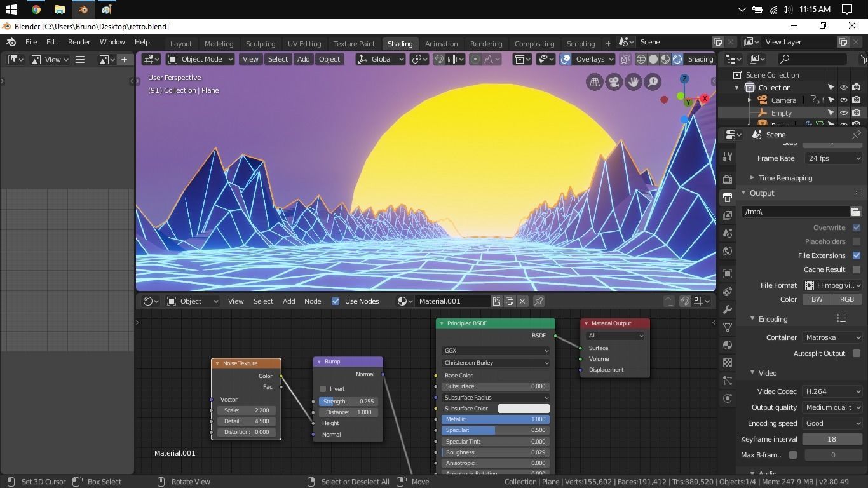Image resolution: width=868 pixels, height=488 pixels.
Task: Click the hand Move view button
Action: [x=634, y=82]
